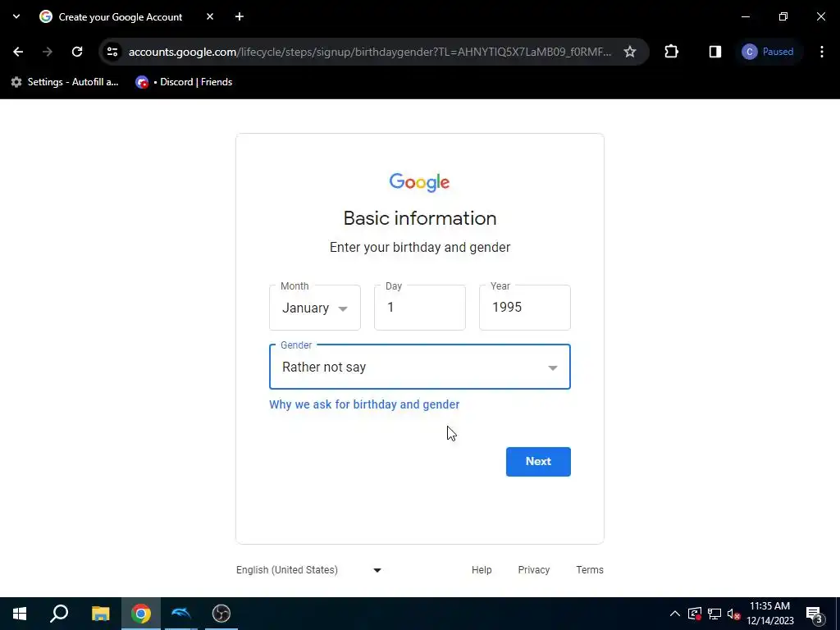This screenshot has width=840, height=630.
Task: Open the site information icon in the address bar
Action: pyautogui.click(x=112, y=52)
